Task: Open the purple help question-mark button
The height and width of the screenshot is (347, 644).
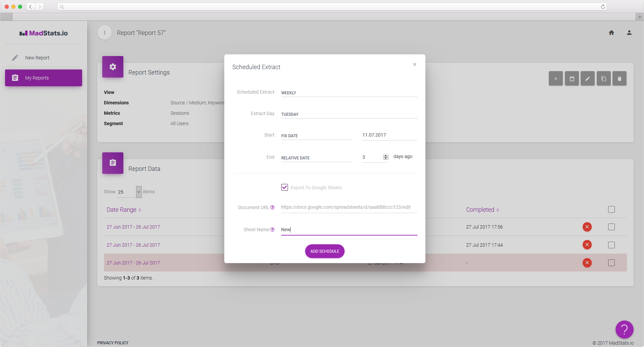Action: tap(624, 330)
